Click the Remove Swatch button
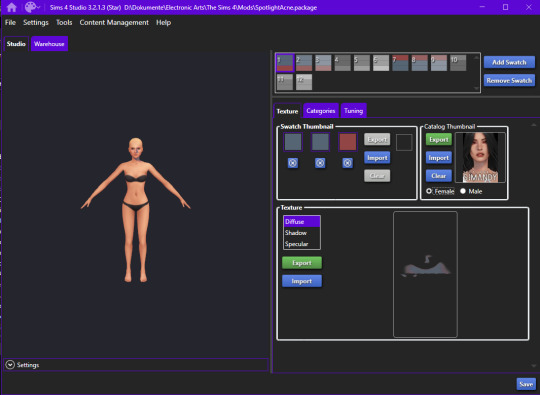Screen dimensions: 540x395 pyautogui.click(x=509, y=81)
